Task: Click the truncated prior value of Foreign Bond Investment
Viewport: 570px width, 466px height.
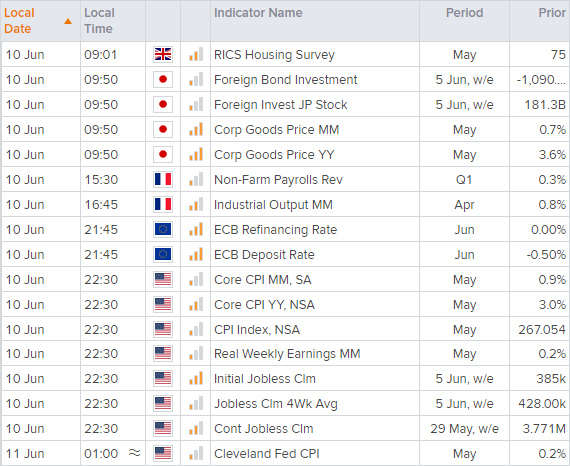Action: pyautogui.click(x=541, y=80)
